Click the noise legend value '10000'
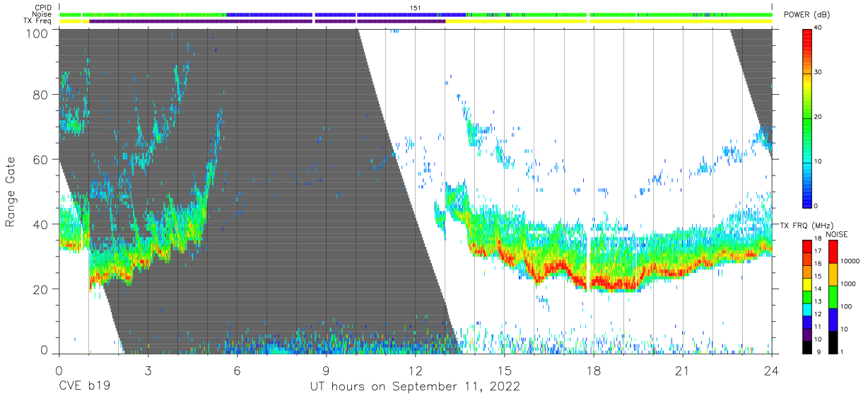Screen dimensions: 868x401 click(851, 261)
